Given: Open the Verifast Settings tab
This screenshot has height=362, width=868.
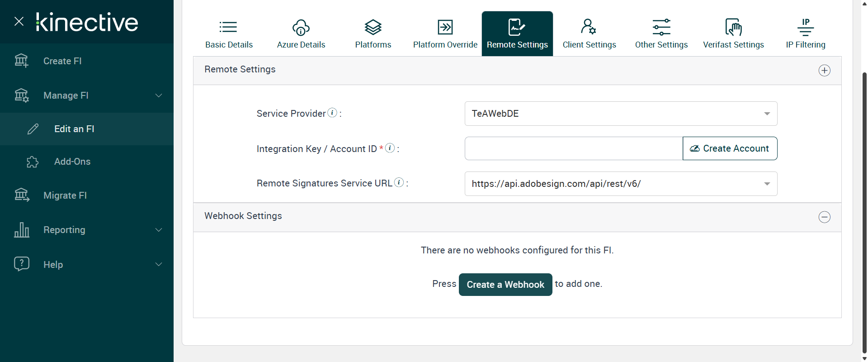Looking at the screenshot, I should point(733,34).
